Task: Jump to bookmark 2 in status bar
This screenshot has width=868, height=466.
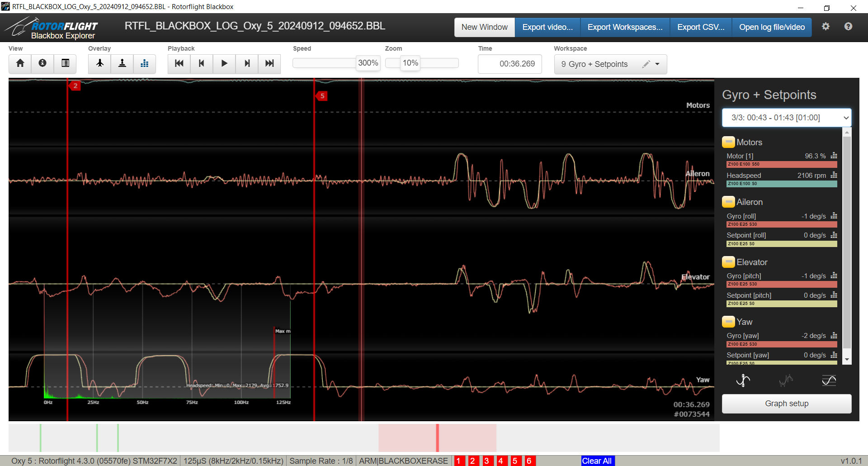Action: click(x=473, y=461)
